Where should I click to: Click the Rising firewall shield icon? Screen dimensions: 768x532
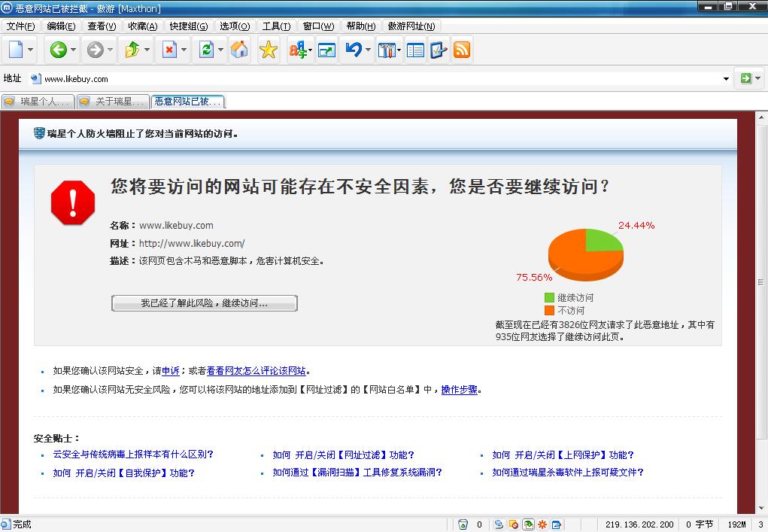pyautogui.click(x=39, y=133)
